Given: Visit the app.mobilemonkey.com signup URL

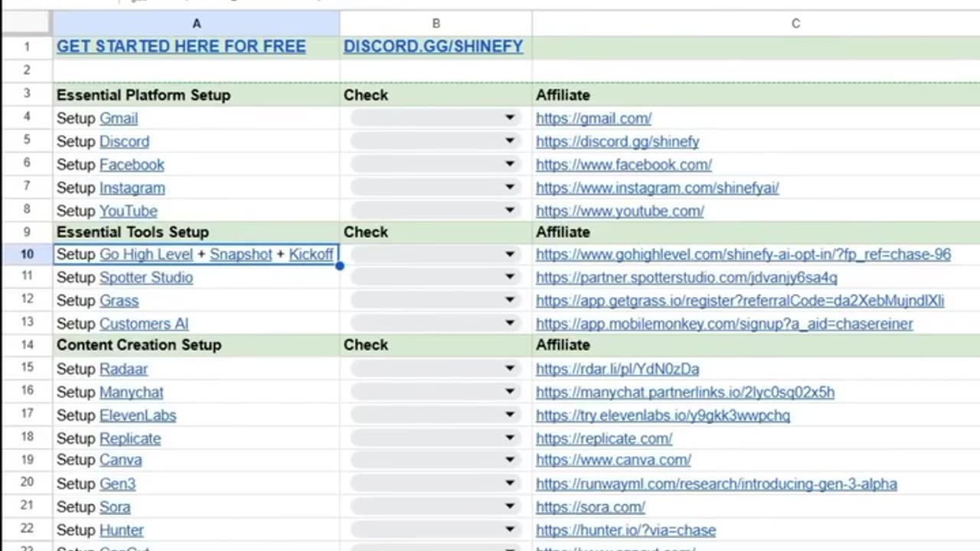Looking at the screenshot, I should click(724, 323).
